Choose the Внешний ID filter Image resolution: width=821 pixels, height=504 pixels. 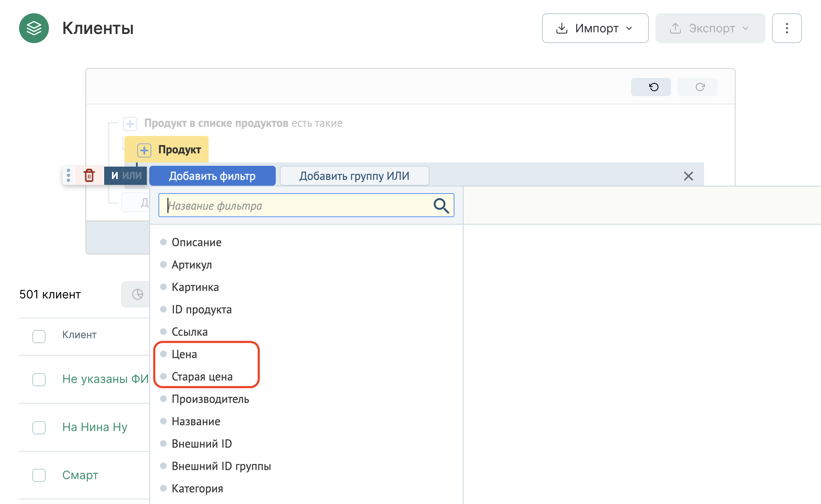pyautogui.click(x=202, y=444)
